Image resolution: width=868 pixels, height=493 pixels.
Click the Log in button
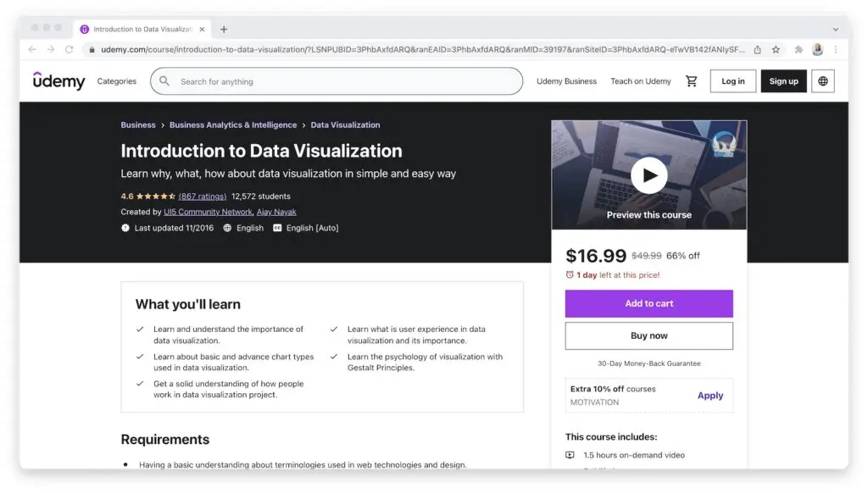click(x=733, y=81)
